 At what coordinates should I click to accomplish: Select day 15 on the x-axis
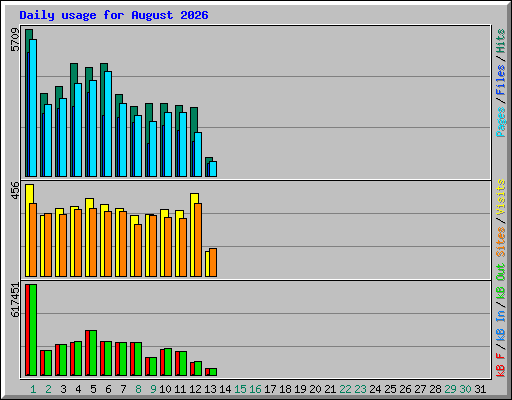tap(240, 389)
